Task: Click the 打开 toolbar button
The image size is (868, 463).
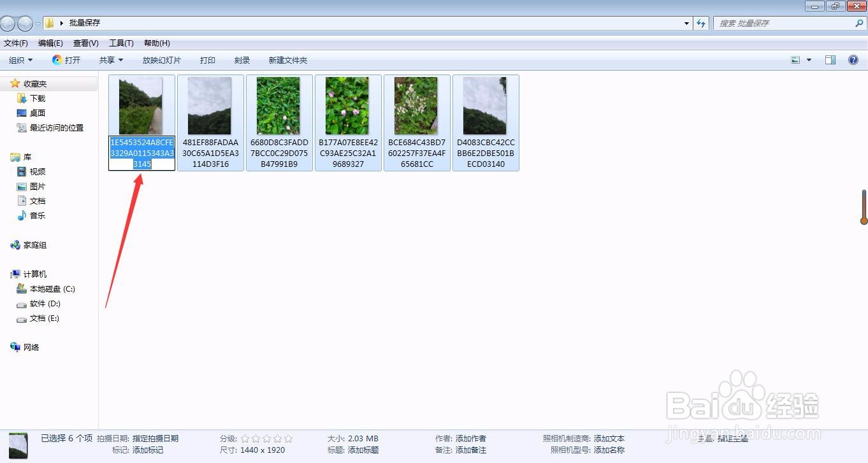Action: pos(66,60)
